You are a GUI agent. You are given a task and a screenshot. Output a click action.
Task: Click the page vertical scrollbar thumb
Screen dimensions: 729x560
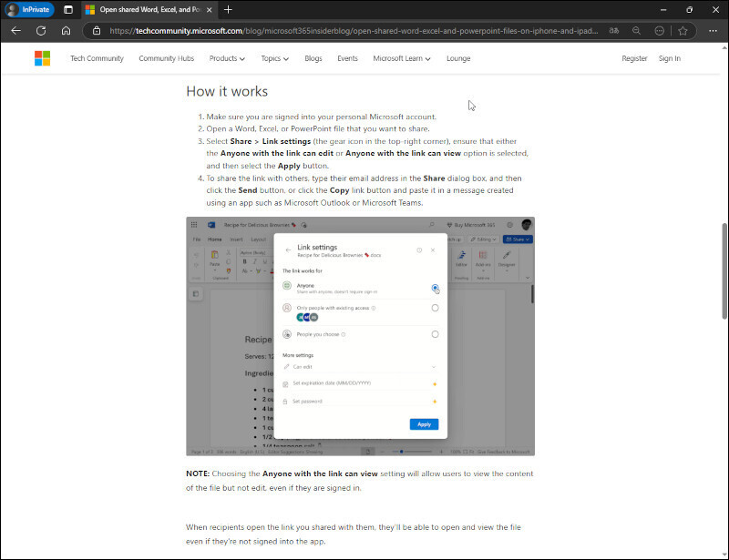pyautogui.click(x=724, y=271)
